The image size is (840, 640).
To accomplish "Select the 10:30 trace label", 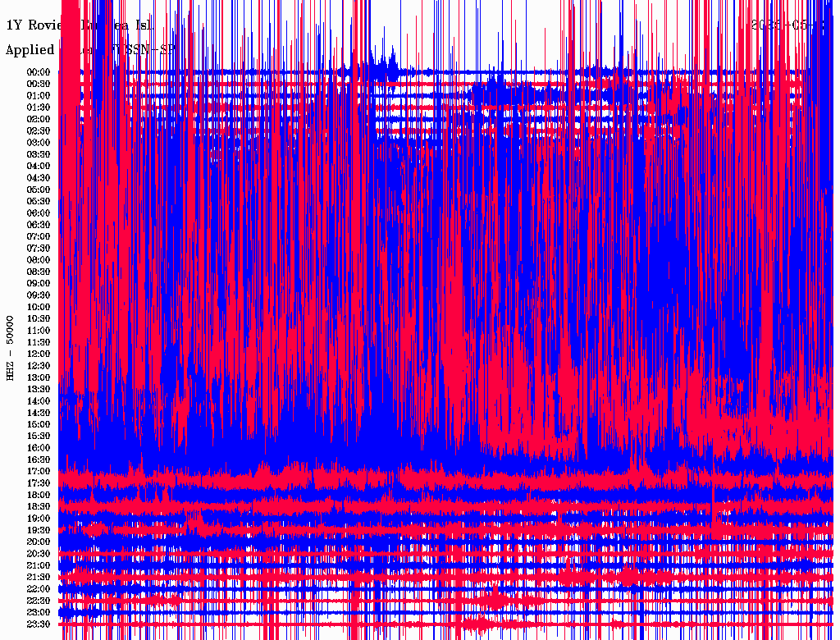I will 39,319.
